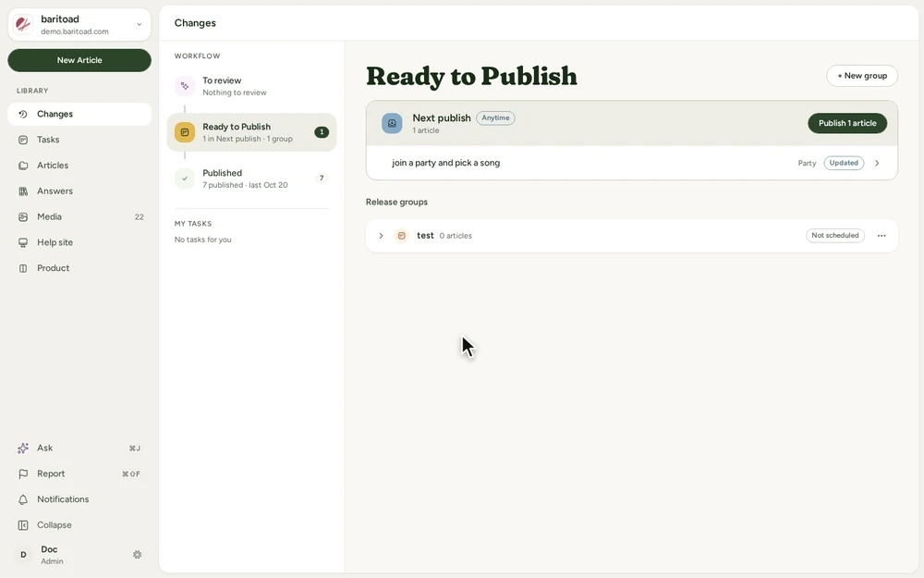This screenshot has height=578, width=924.
Task: Click the Media count 22
Action: click(x=140, y=217)
